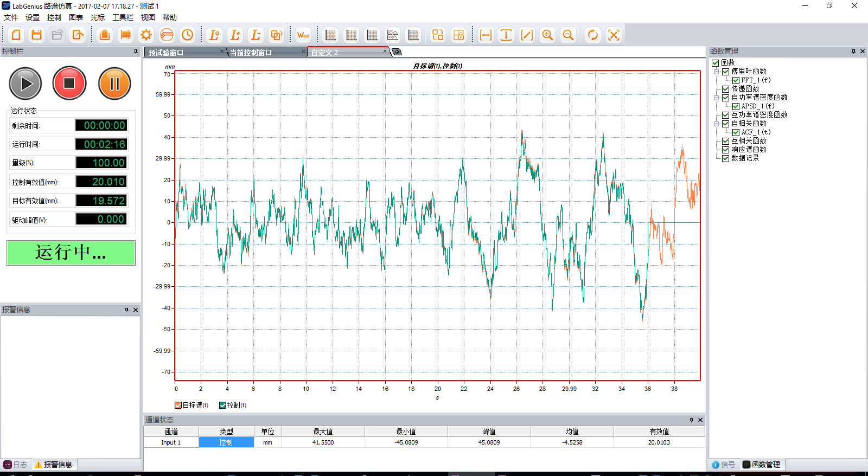Click the striped spectrum circle icon

(167, 35)
